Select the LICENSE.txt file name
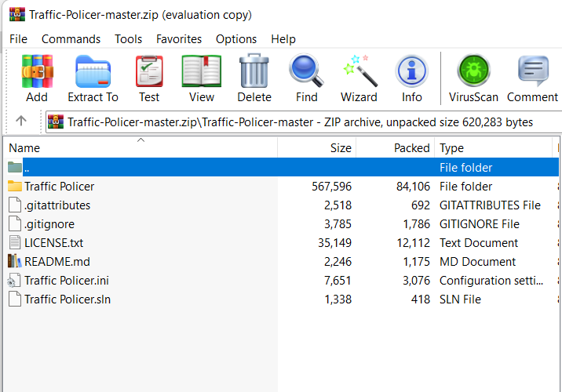 [x=53, y=243]
